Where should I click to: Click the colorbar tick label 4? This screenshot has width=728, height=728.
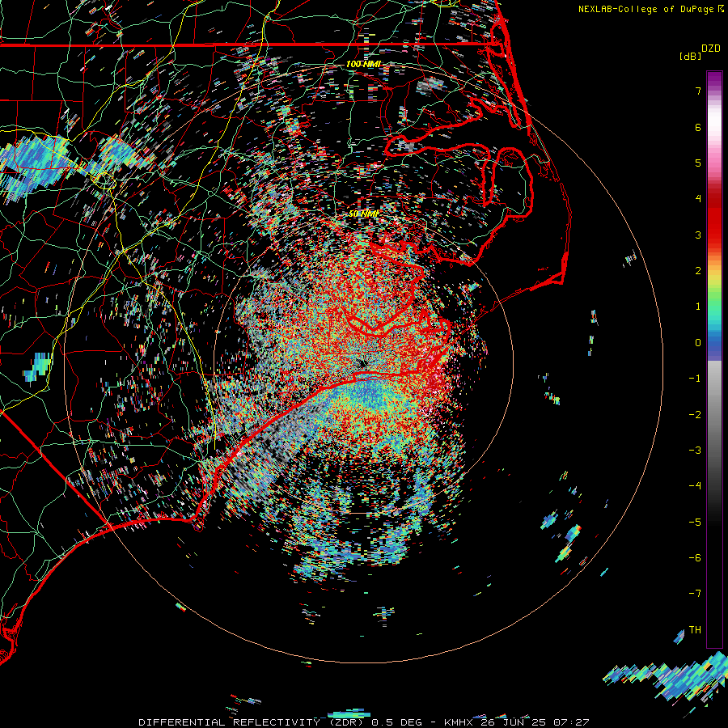(x=698, y=199)
